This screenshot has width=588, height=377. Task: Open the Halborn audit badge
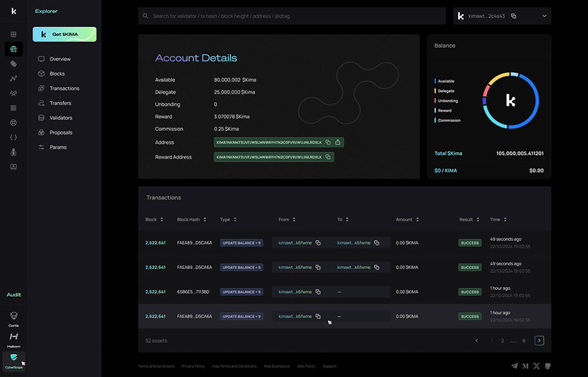(x=14, y=340)
